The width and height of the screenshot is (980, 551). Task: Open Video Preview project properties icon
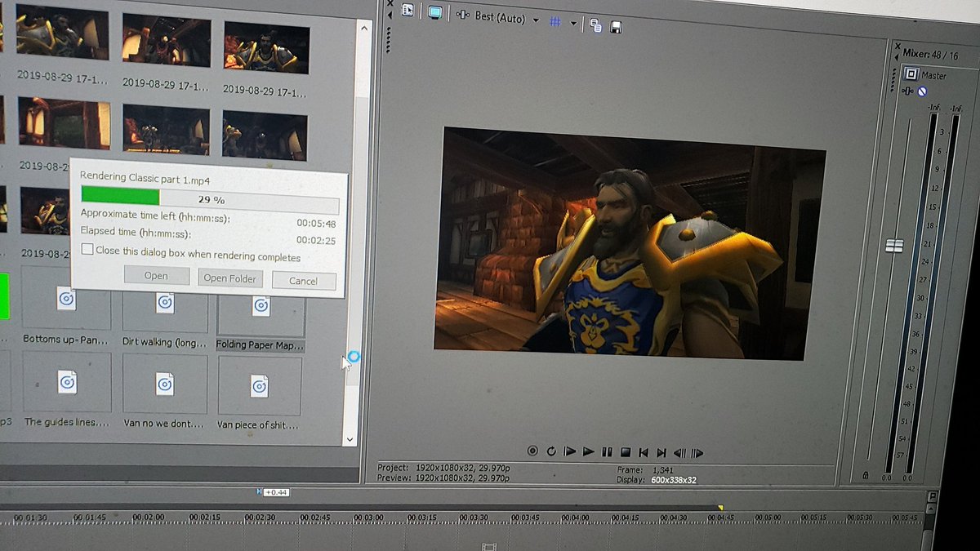point(408,11)
